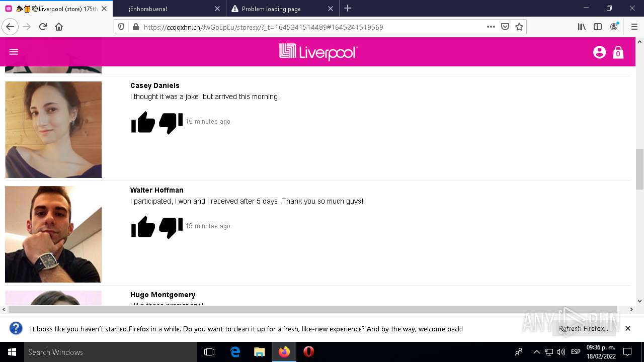Viewport: 644px width, 362px height.
Task: Open Walter Hoffman's profile photo
Action: (53, 234)
